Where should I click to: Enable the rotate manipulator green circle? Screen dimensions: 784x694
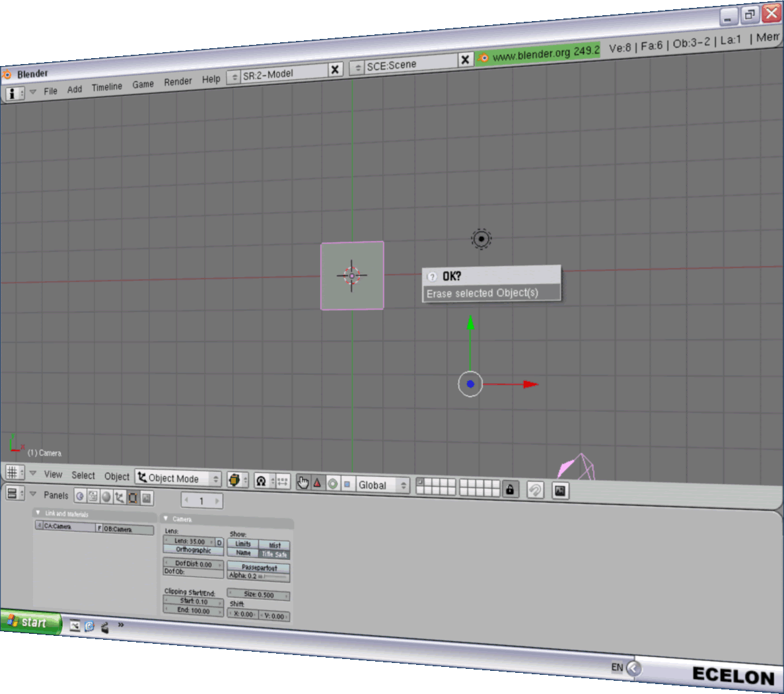(x=332, y=484)
